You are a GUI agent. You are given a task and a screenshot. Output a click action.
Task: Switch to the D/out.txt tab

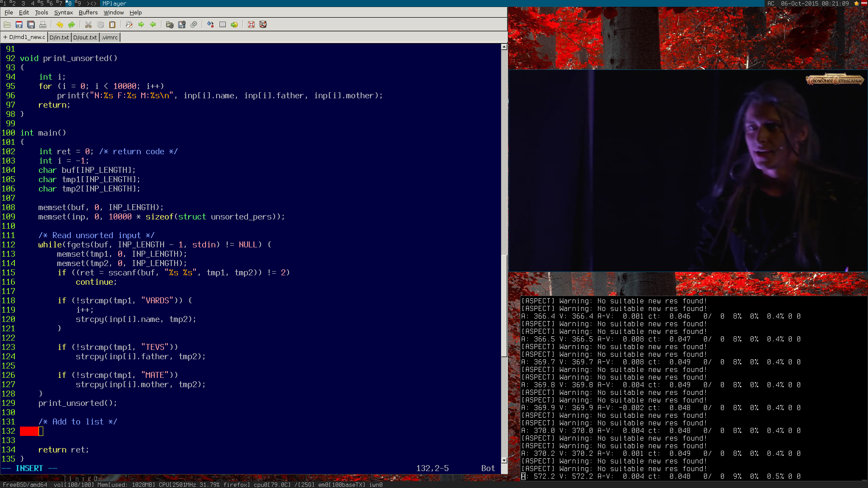(85, 37)
